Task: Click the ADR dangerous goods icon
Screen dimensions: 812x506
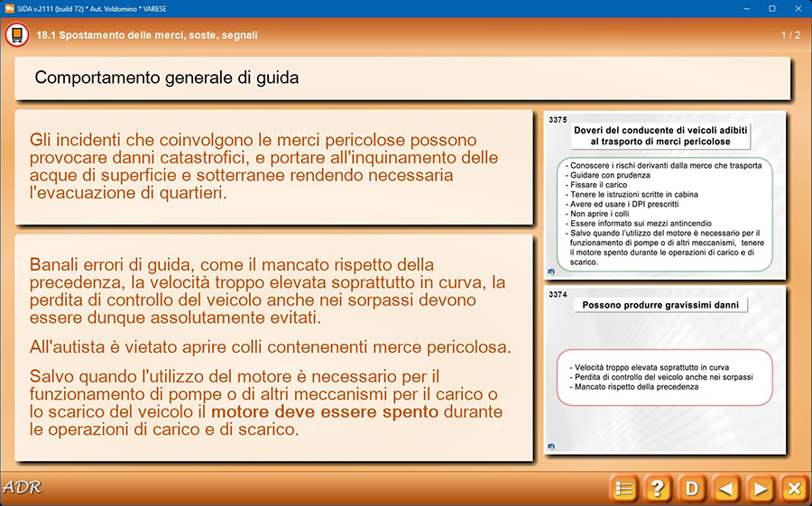Action: tap(16, 35)
